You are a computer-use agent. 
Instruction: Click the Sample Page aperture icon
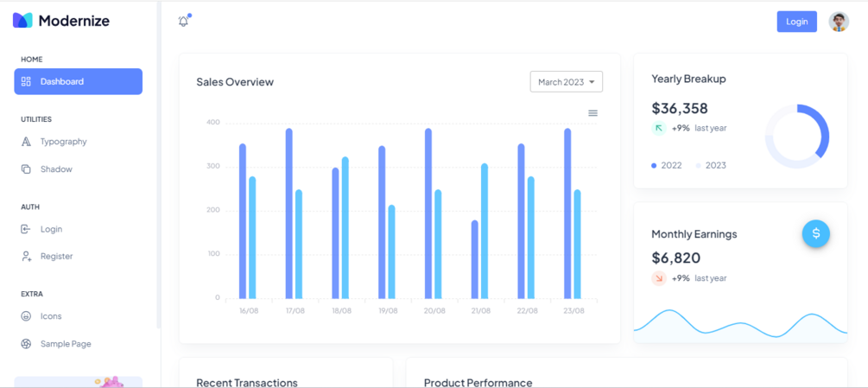click(x=26, y=344)
